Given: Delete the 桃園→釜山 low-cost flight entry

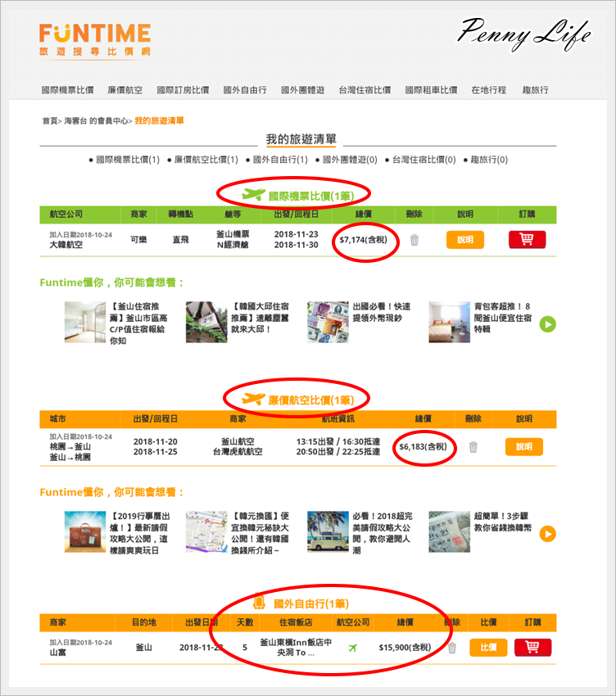Looking at the screenshot, I should coord(473,447).
